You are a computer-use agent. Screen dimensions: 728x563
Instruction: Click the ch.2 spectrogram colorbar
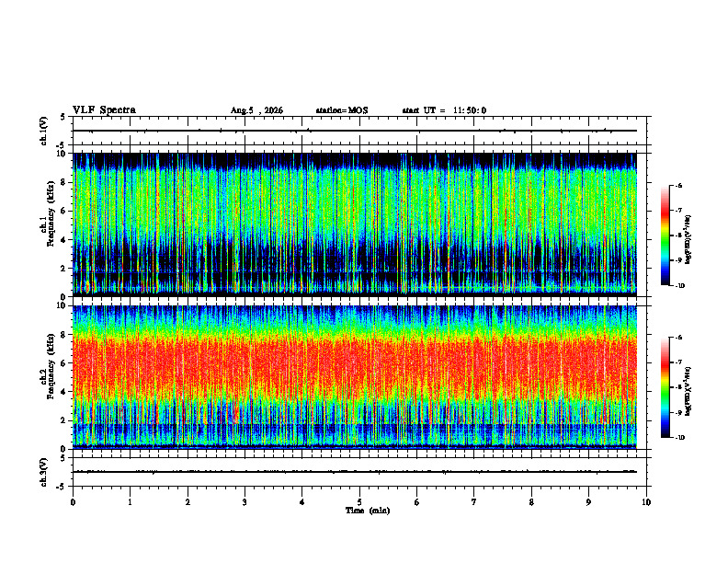[665, 387]
